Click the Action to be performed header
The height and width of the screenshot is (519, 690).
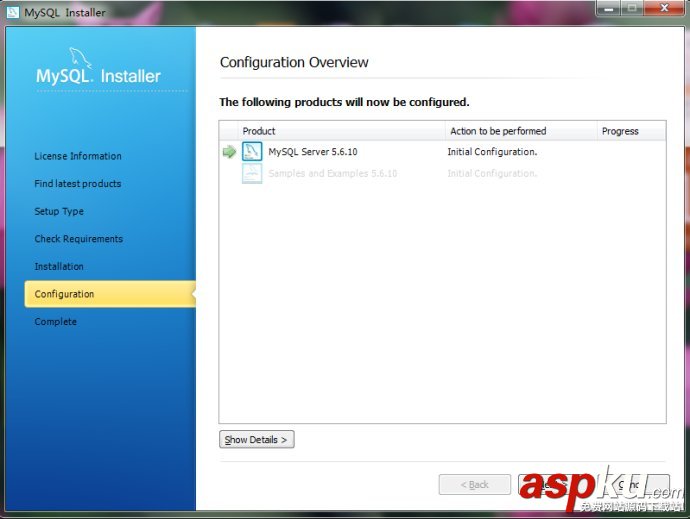click(x=521, y=131)
